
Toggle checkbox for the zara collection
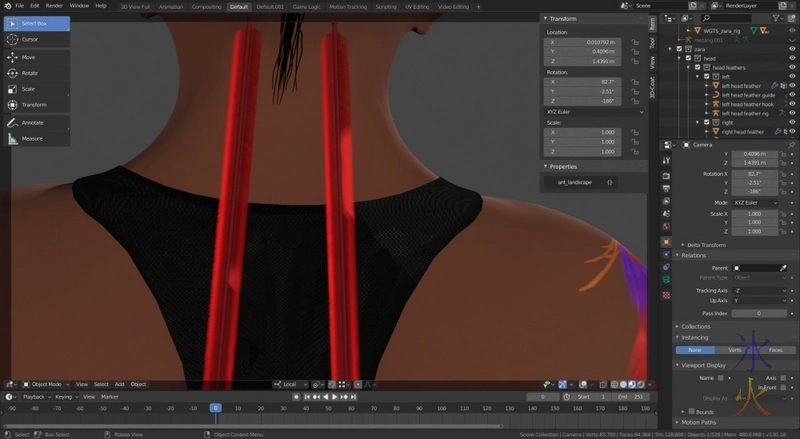coord(680,49)
